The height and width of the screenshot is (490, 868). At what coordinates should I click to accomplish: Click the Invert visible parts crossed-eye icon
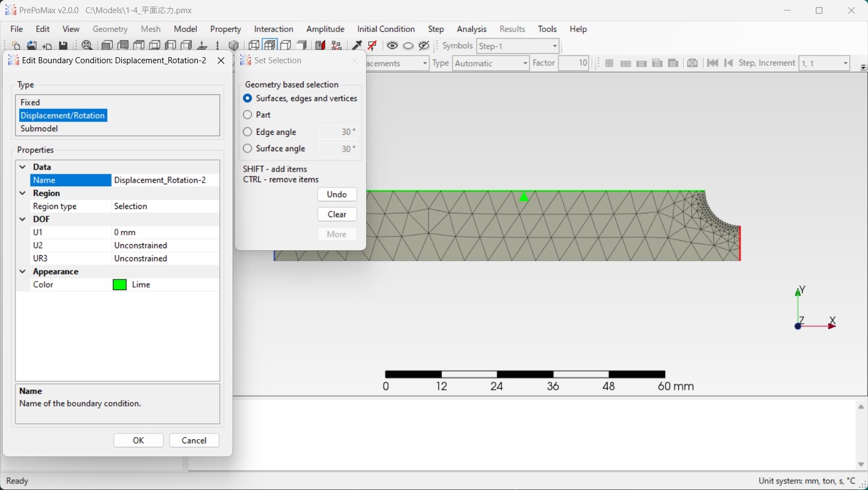tap(424, 46)
